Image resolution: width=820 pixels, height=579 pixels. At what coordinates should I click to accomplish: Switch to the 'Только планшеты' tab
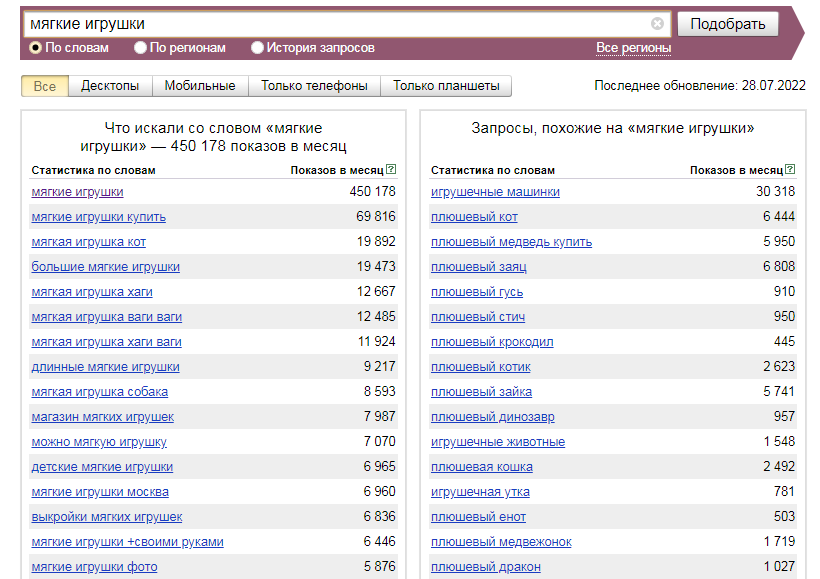click(x=446, y=86)
